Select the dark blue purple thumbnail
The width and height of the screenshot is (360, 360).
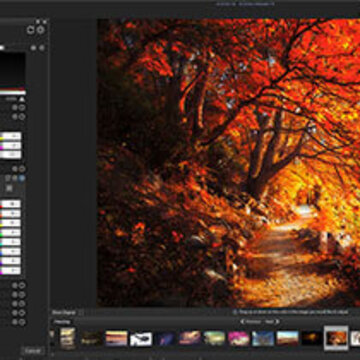click(x=165, y=338)
